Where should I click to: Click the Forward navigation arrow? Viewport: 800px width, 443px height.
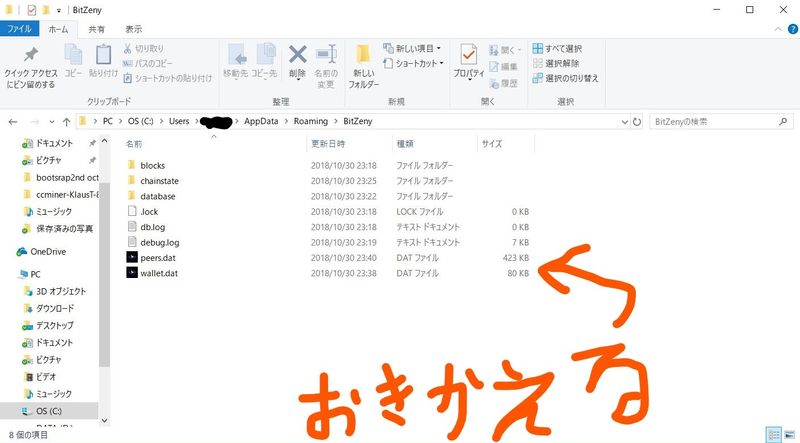click(x=35, y=121)
